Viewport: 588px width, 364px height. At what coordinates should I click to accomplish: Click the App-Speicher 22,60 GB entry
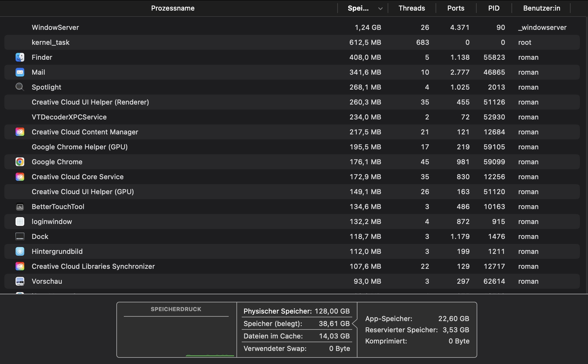pos(417,319)
